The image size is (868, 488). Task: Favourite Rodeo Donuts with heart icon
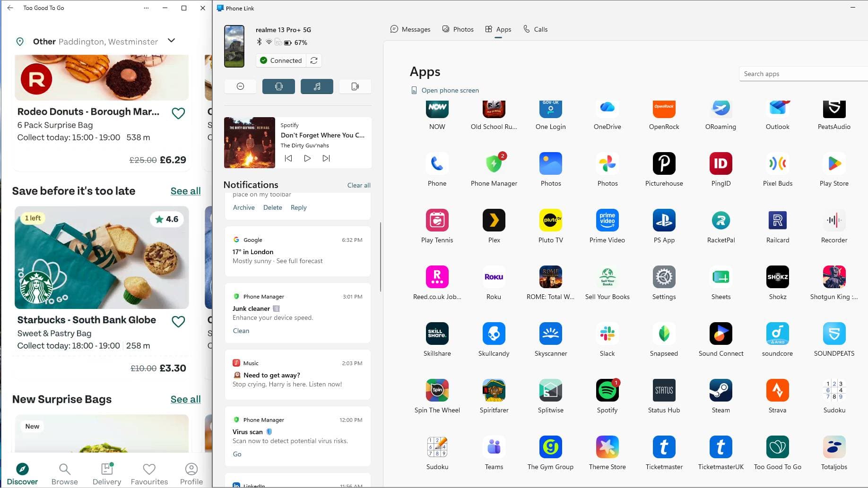[x=178, y=113]
